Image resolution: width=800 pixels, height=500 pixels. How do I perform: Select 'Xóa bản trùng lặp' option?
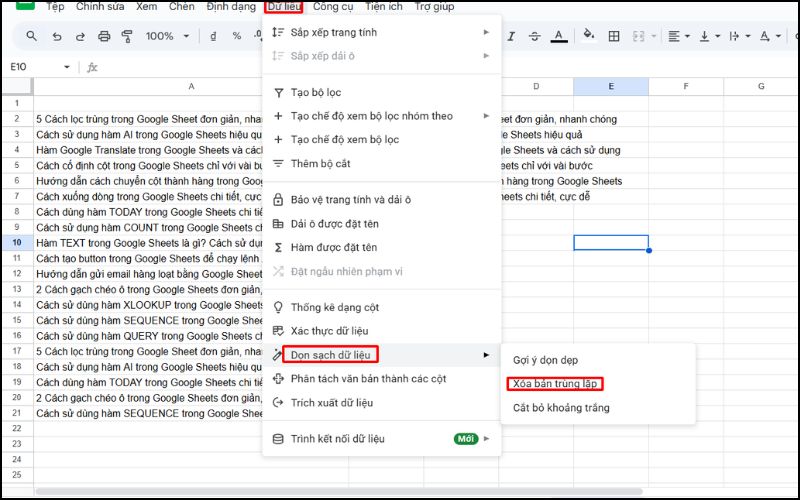[555, 384]
